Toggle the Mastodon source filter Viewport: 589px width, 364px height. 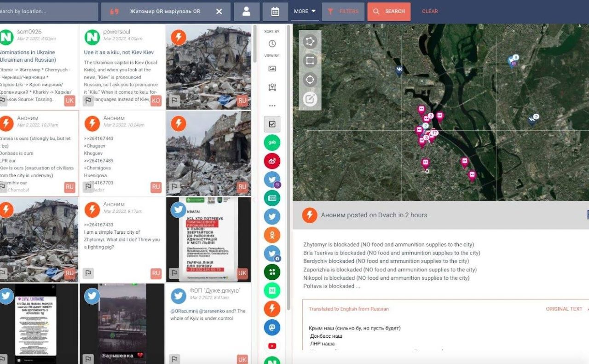pos(272,327)
